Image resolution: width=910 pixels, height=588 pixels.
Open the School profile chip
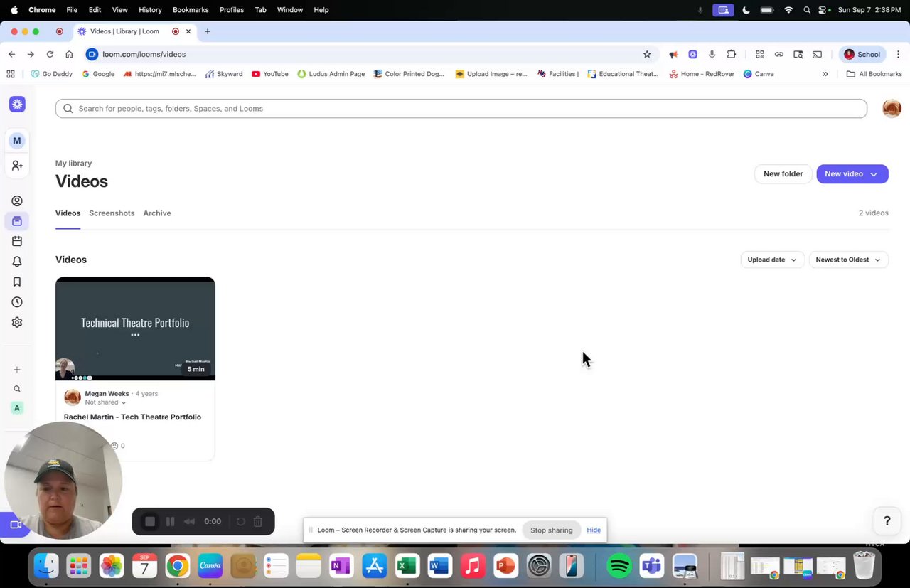point(862,54)
